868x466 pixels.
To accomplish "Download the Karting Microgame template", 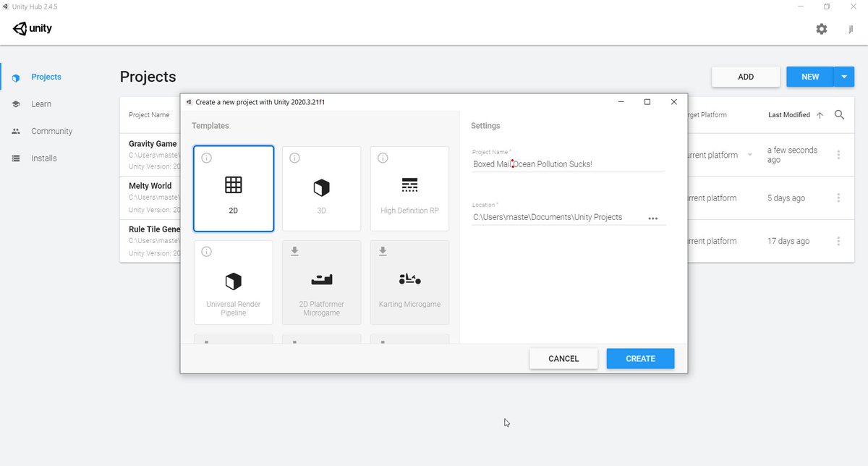I will (383, 252).
